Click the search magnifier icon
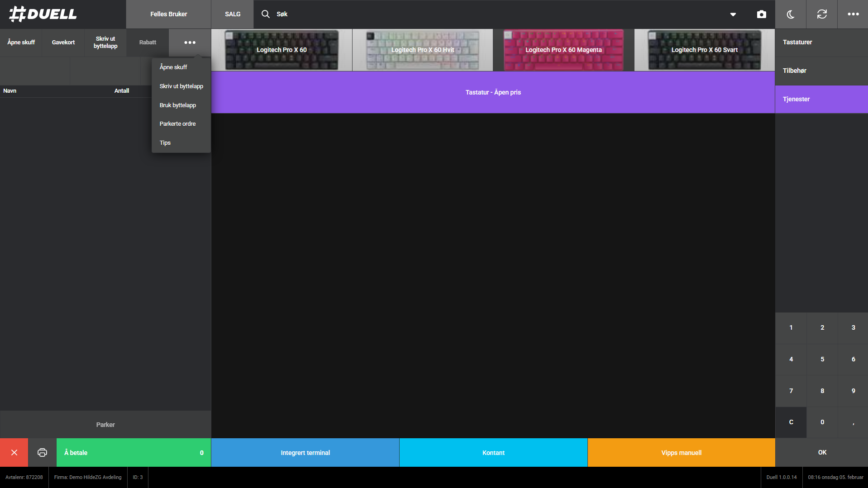This screenshot has width=868, height=488. [266, 14]
